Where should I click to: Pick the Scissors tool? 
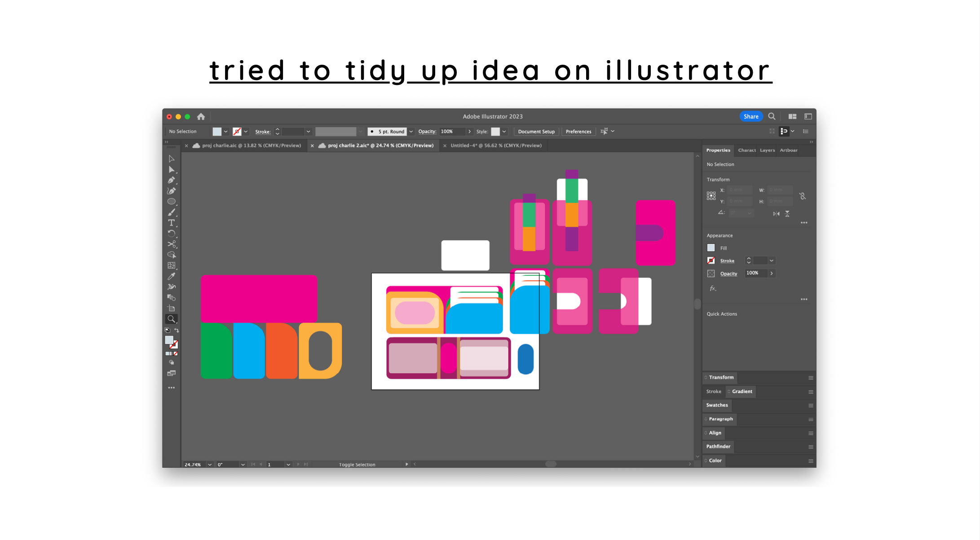171,244
